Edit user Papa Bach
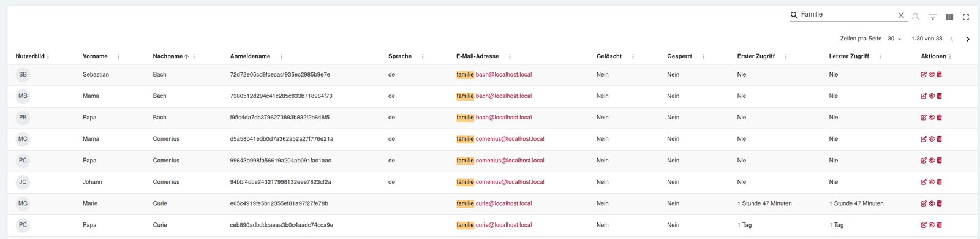This screenshot has width=980, height=239. click(x=924, y=118)
